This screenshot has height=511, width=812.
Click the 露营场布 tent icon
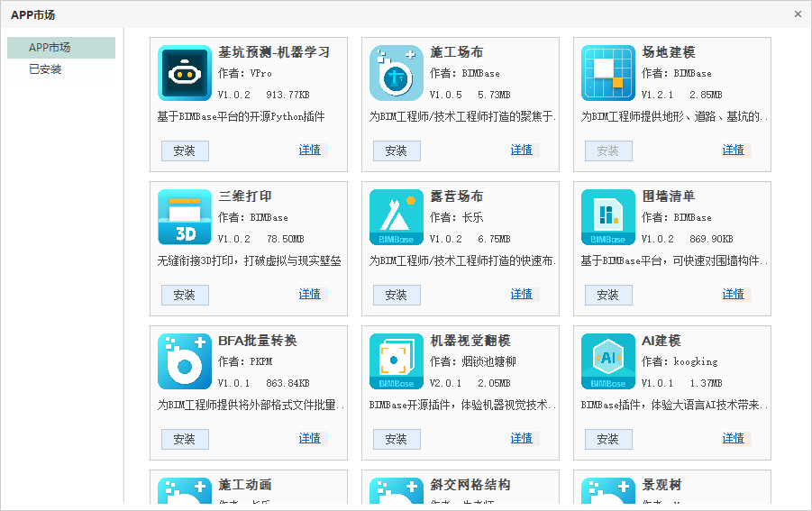(397, 217)
